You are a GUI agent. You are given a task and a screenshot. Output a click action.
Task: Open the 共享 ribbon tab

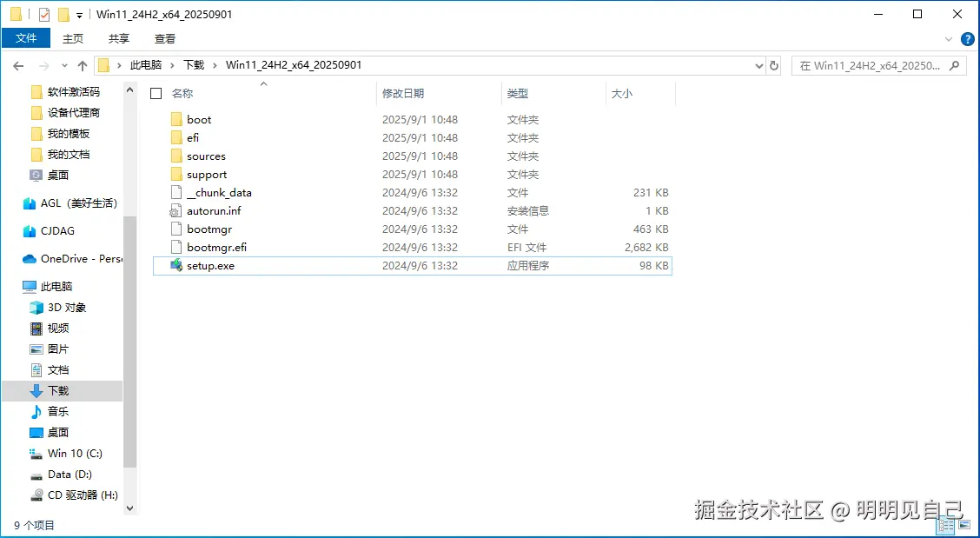pos(119,39)
